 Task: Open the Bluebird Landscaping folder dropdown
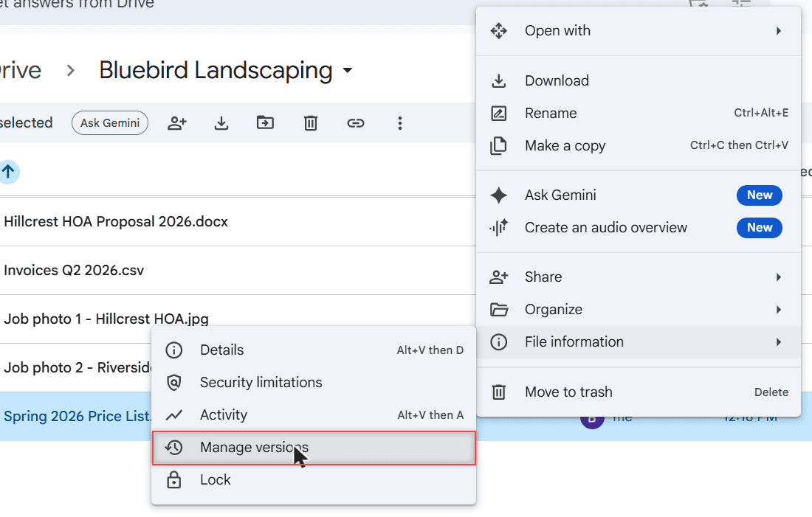tap(348, 70)
